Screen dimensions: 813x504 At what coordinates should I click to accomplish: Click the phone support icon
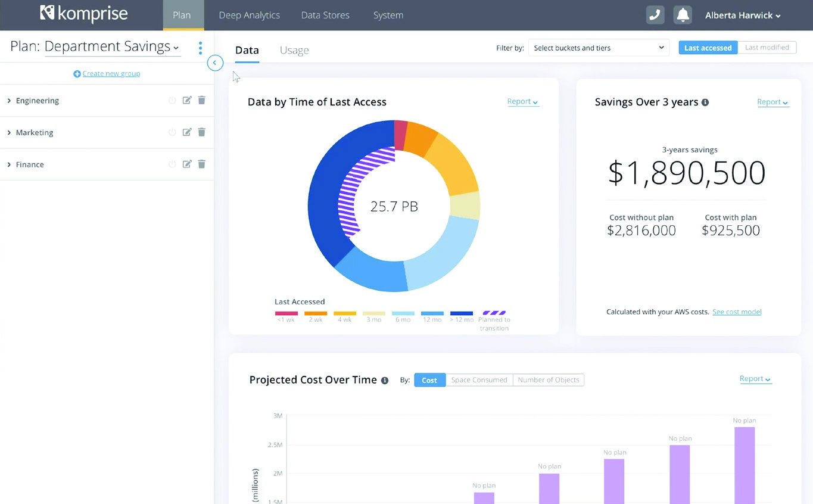coord(655,15)
